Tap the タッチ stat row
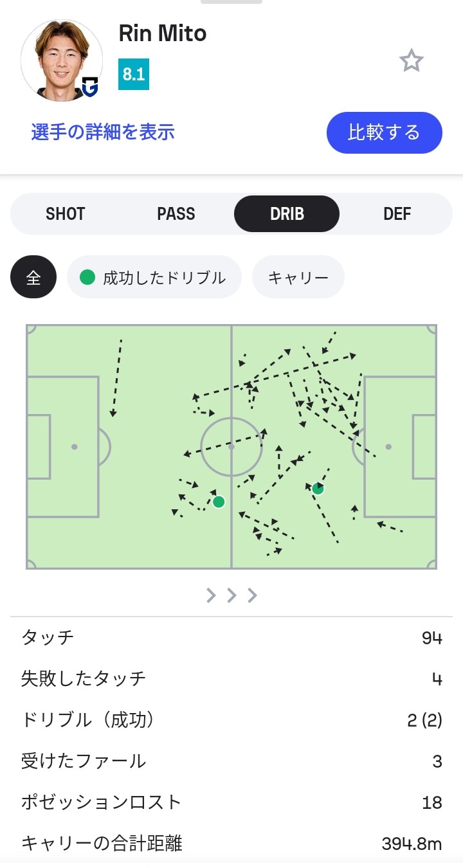The width and height of the screenshot is (463, 868). point(232,638)
